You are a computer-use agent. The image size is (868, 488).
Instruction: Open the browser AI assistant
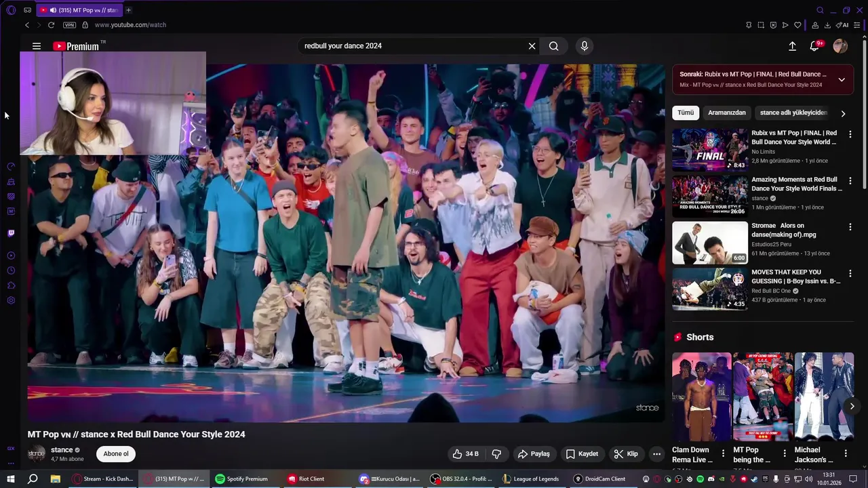pyautogui.click(x=842, y=25)
